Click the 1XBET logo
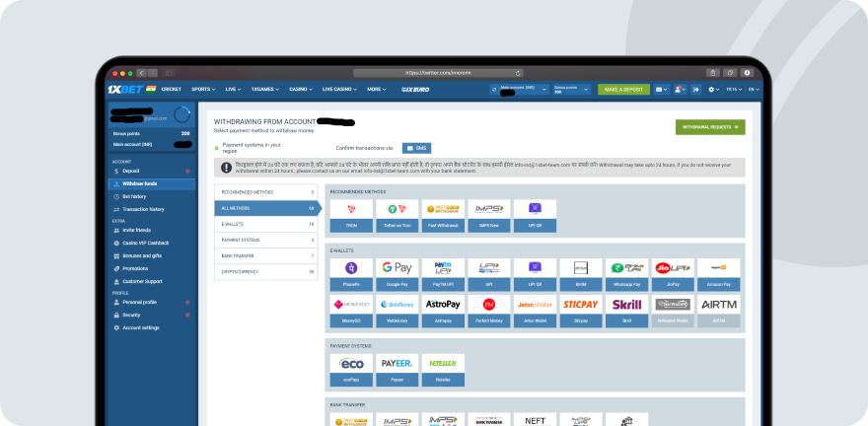The width and height of the screenshot is (868, 426). pos(125,89)
